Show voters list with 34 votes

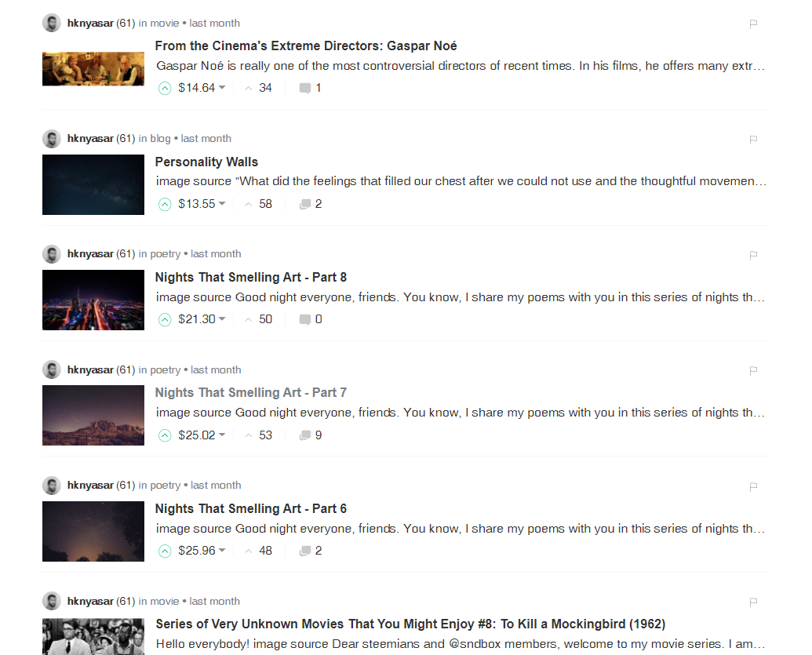pyautogui.click(x=258, y=88)
